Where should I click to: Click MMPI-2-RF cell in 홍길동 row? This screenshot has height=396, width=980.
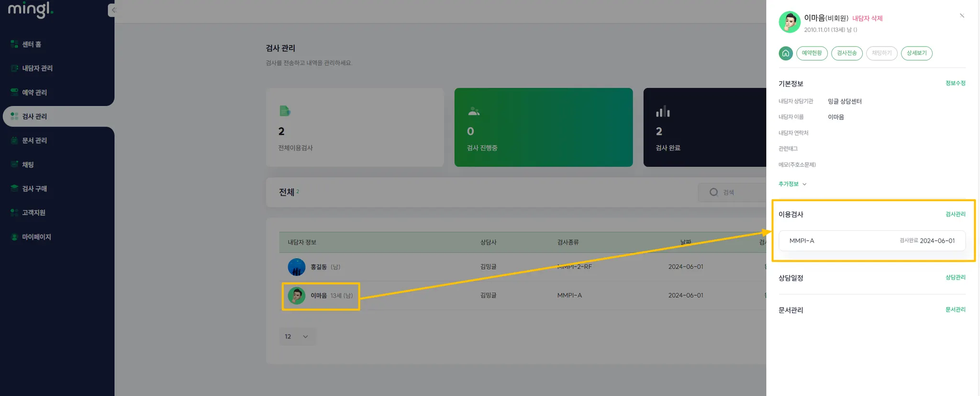click(x=574, y=267)
